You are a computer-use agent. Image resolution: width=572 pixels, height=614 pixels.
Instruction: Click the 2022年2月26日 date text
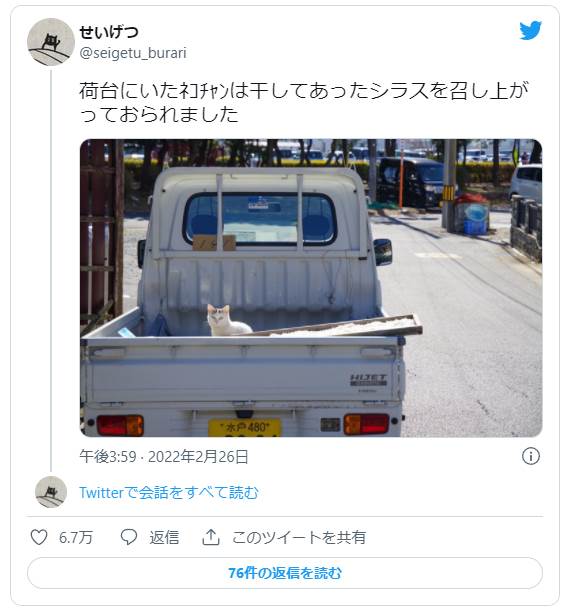coord(198,457)
